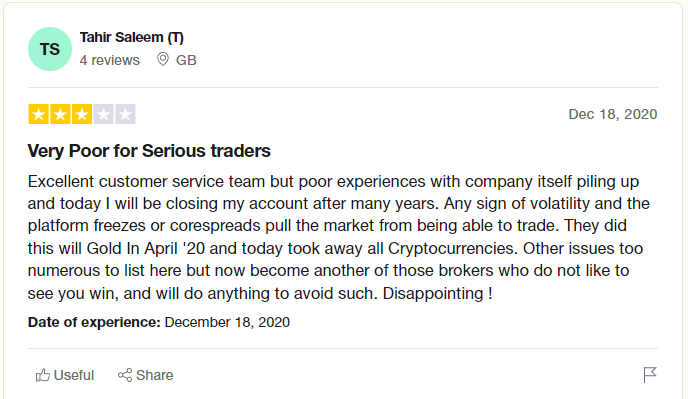The height and width of the screenshot is (399, 688).
Task: Click the GB country label
Action: pos(186,60)
